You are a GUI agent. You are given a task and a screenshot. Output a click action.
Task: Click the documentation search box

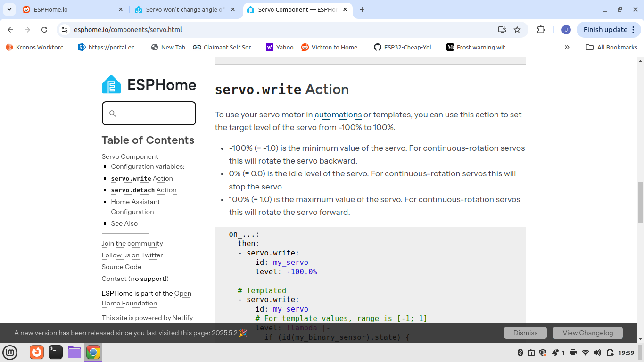pyautogui.click(x=149, y=113)
